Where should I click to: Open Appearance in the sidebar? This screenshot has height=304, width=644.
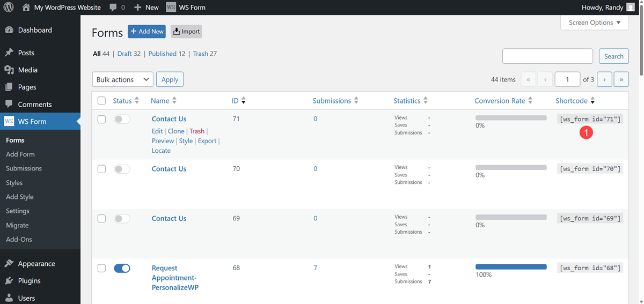[x=36, y=263]
